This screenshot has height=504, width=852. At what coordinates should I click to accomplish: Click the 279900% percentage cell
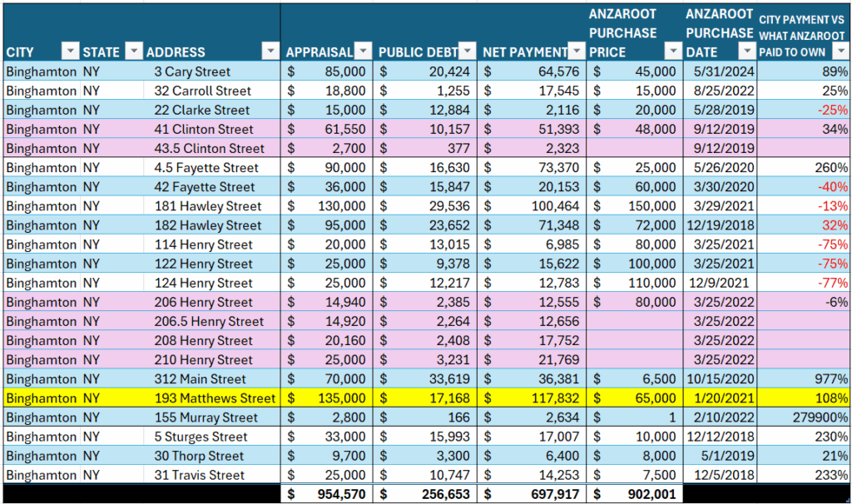point(805,418)
